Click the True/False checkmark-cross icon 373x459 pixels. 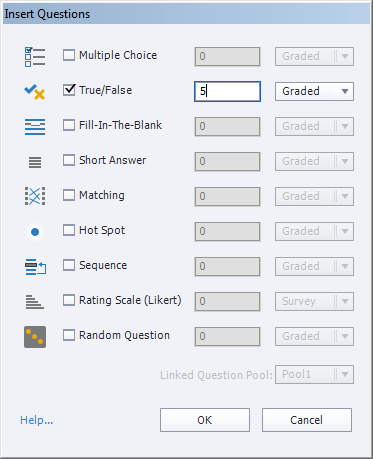(x=35, y=92)
